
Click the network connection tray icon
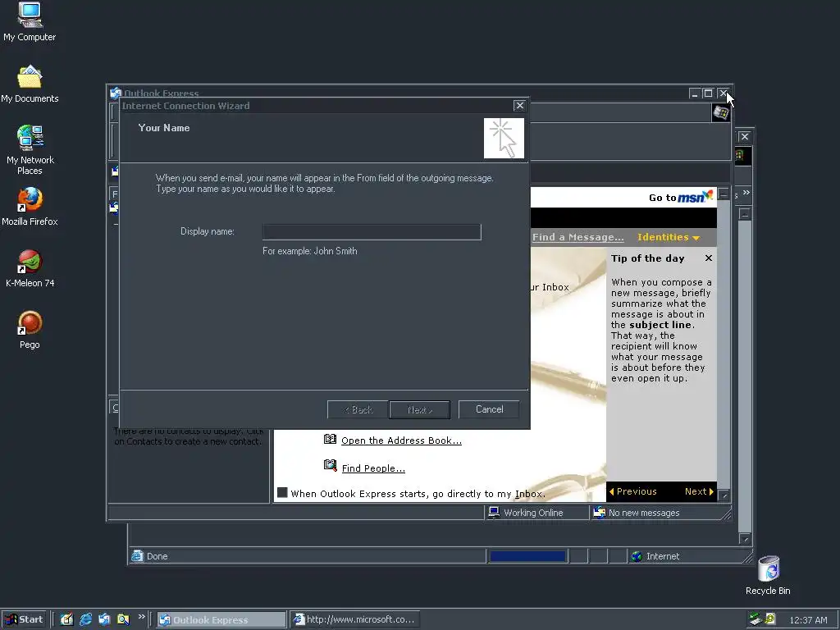click(x=756, y=619)
